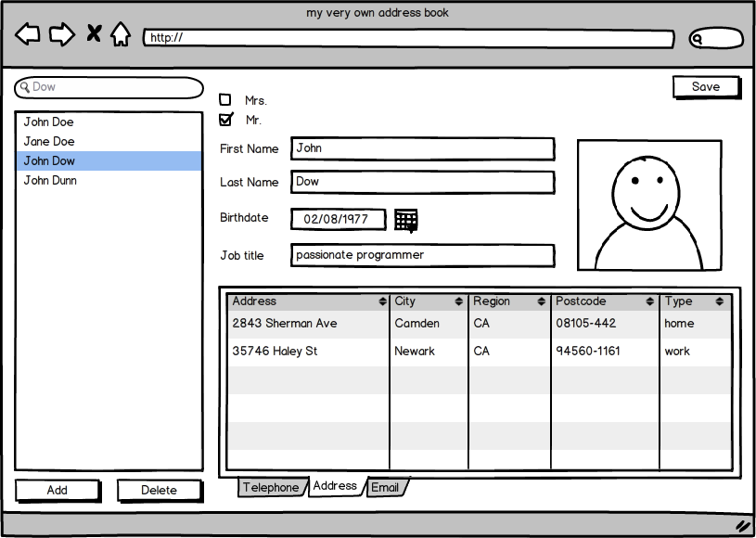Switch to the Email tab
This screenshot has width=756, height=538.
(x=385, y=488)
